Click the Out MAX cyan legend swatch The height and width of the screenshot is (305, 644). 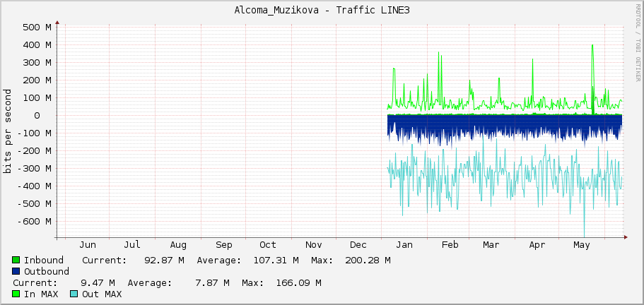tap(74, 294)
